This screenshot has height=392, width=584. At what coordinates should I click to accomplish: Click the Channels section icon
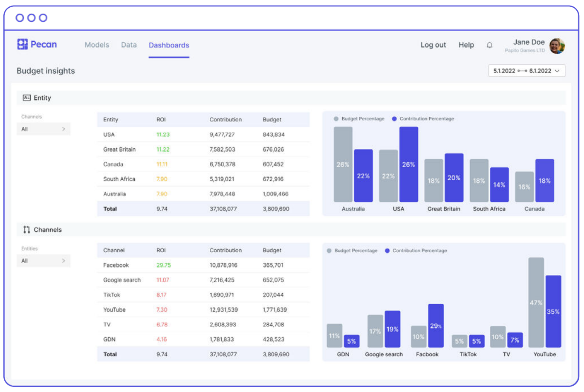point(26,230)
